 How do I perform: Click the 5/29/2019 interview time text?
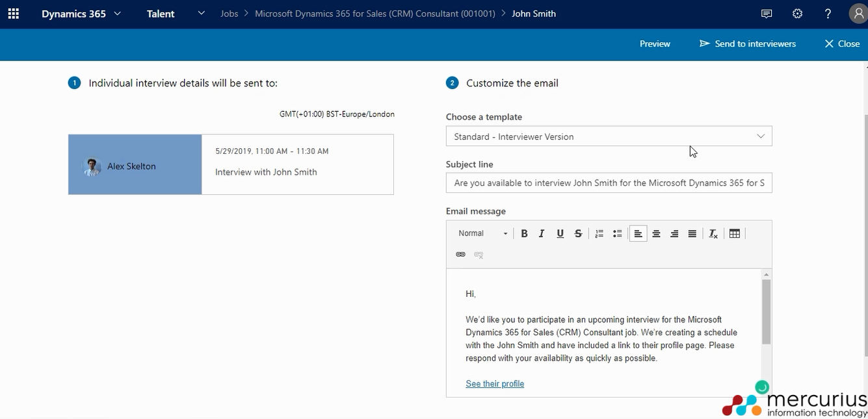272,151
